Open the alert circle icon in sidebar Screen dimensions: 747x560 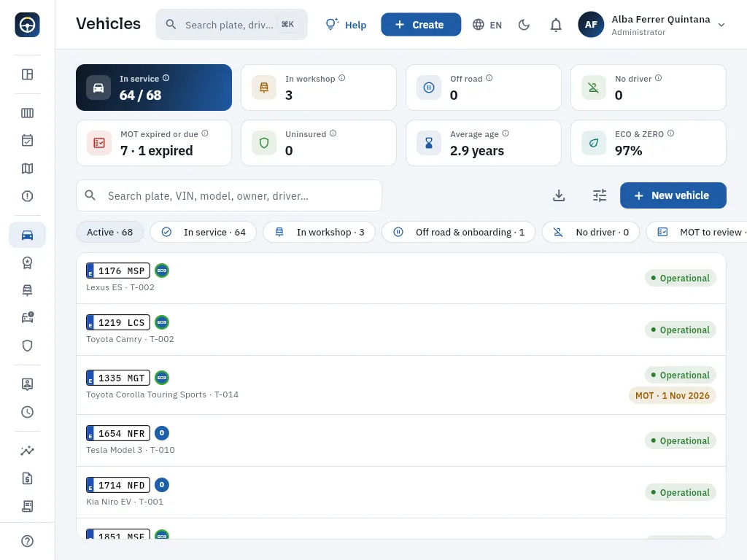tap(27, 195)
